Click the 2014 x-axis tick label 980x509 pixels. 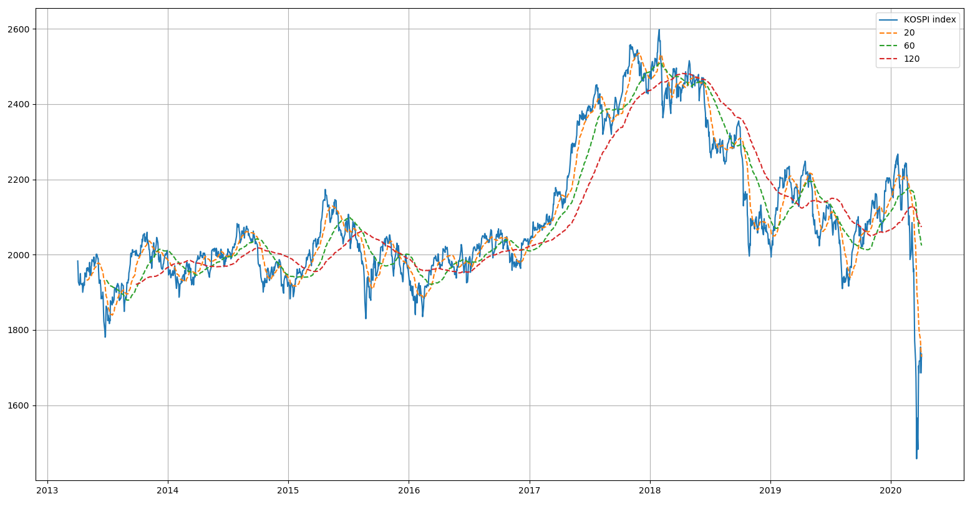click(168, 490)
